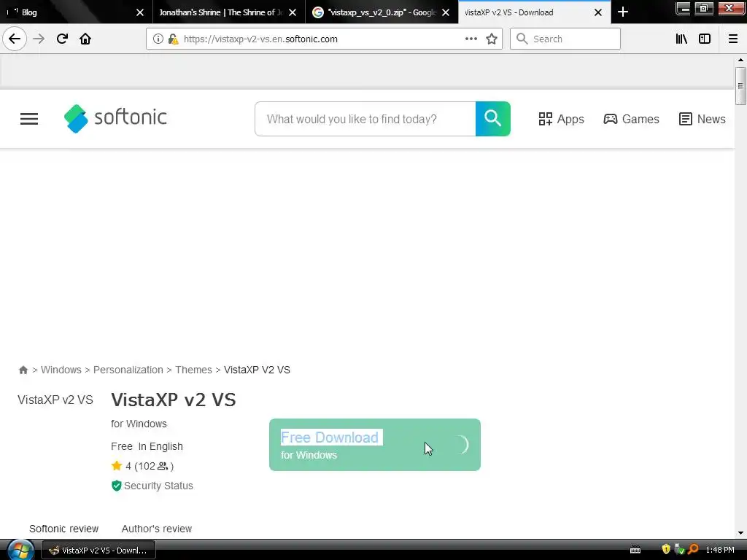
Task: Open Author's review tab
Action: [157, 529]
